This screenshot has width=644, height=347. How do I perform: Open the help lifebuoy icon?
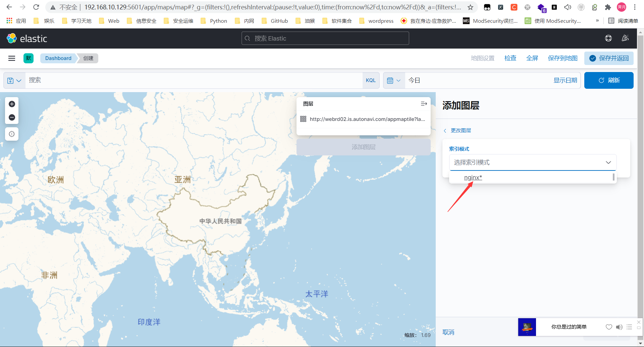[608, 38]
